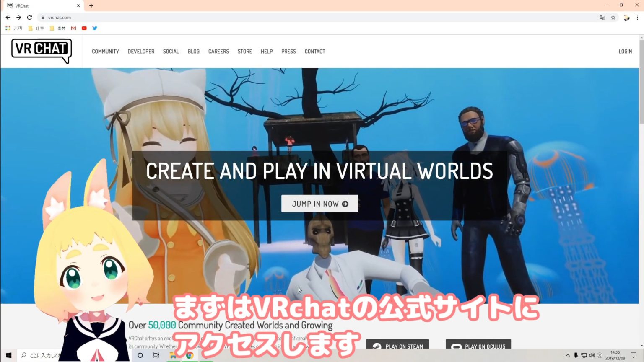Open the 仕事 bookmarks folder
Screen dimensions: 644x362
(x=37, y=28)
